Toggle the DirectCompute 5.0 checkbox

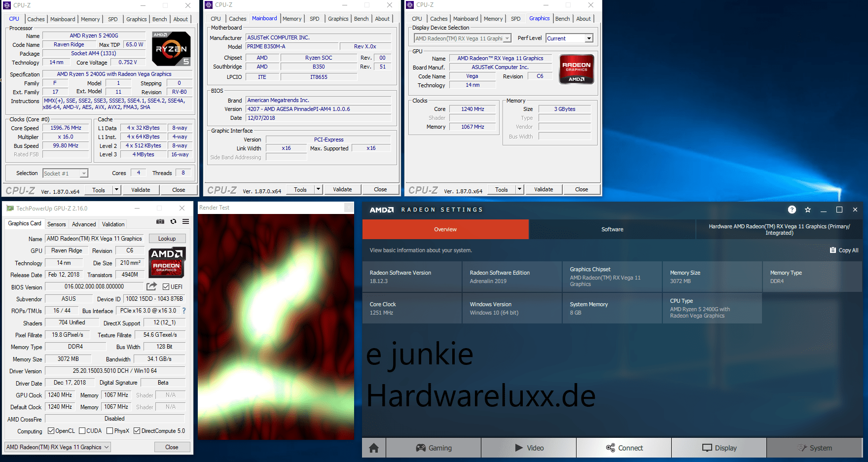(x=137, y=431)
